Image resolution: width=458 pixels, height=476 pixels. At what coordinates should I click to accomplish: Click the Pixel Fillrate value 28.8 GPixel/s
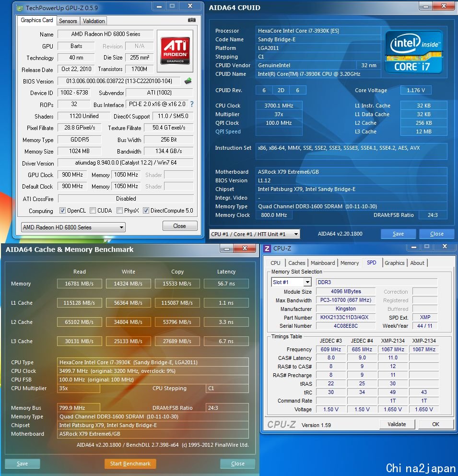pyautogui.click(x=80, y=128)
